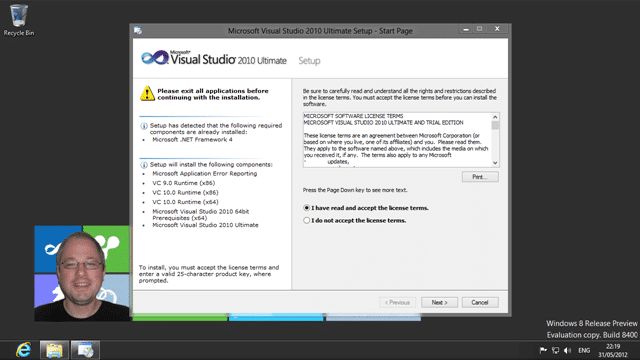Click info icon beside already installed components
This screenshot has height=360, width=640.
tap(144, 126)
